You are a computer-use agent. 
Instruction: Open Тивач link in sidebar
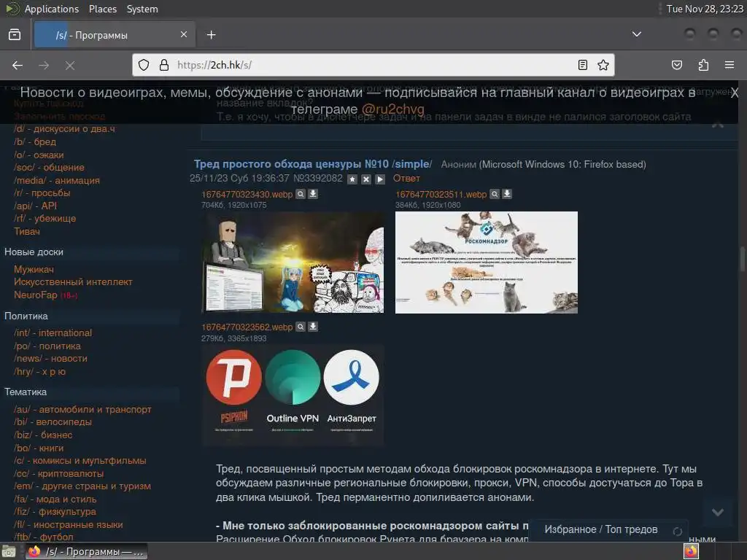click(x=27, y=231)
